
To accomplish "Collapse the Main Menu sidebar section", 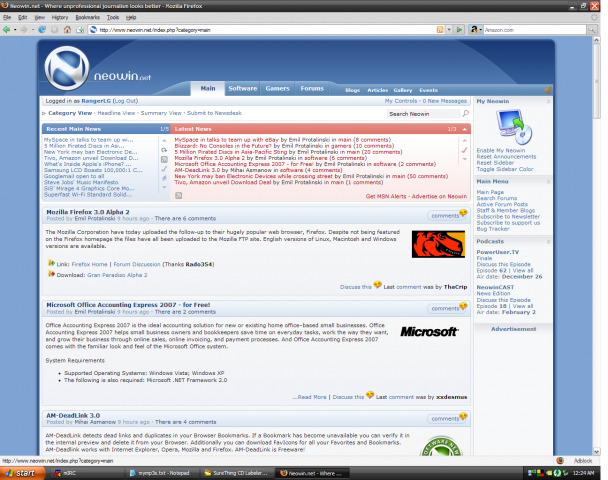I will [548, 181].
